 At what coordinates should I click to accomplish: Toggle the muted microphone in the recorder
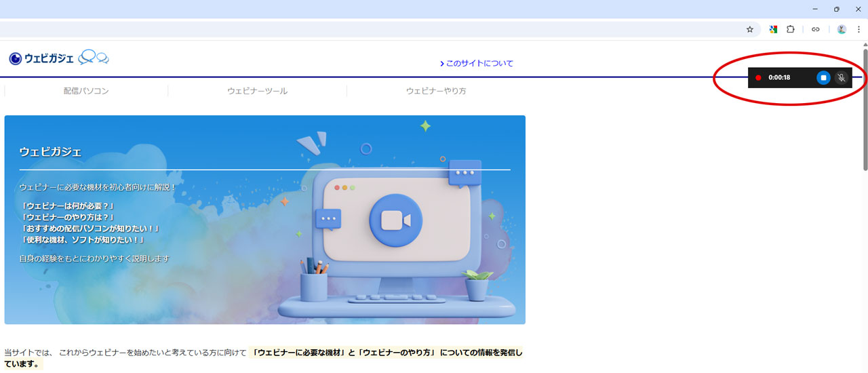(842, 77)
